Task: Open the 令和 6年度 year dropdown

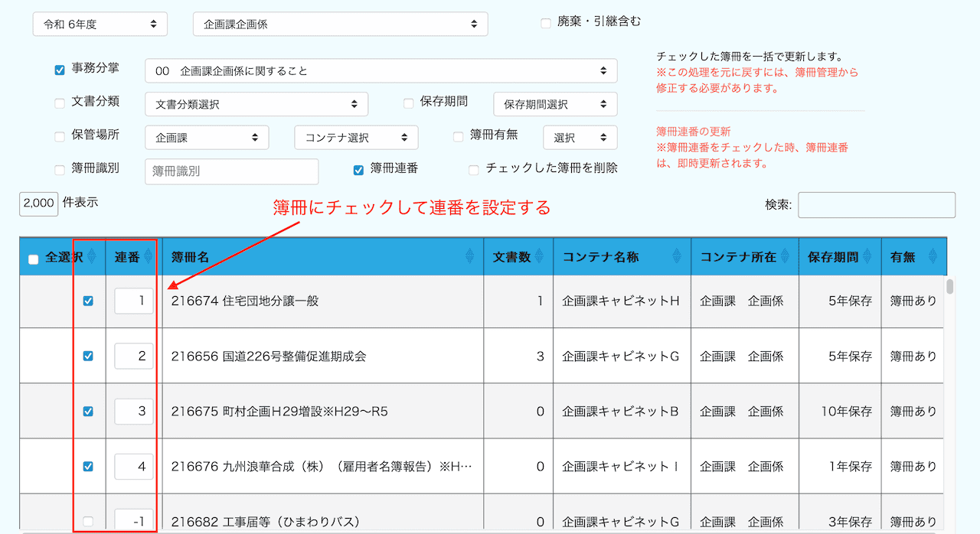Action: point(100,24)
